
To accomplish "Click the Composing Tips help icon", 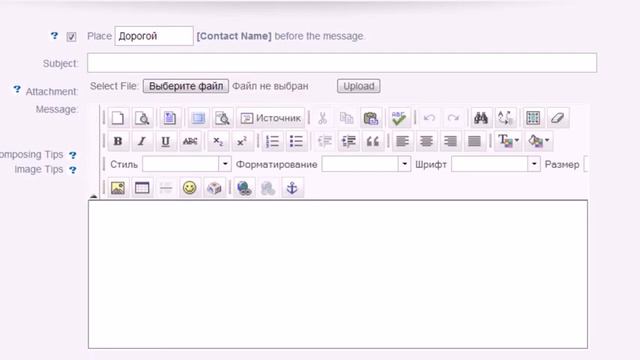I will (73, 155).
